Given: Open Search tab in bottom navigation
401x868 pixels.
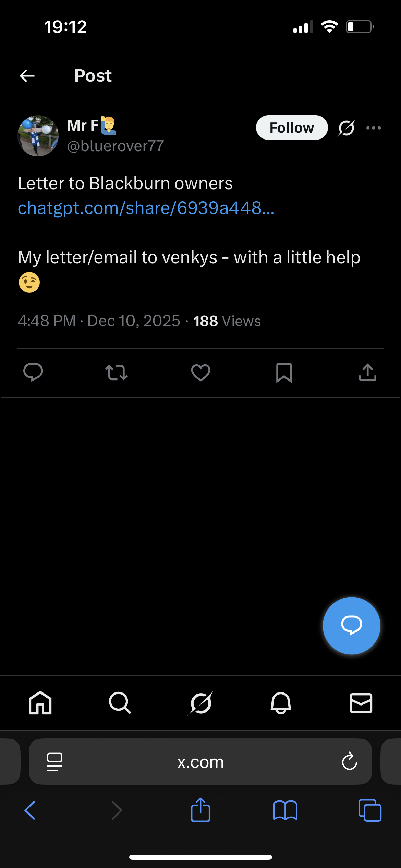Looking at the screenshot, I should pyautogui.click(x=120, y=703).
